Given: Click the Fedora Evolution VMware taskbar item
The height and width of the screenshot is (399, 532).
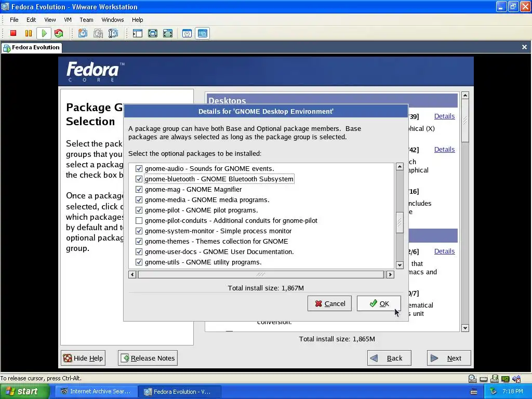Looking at the screenshot, I should 180,392.
